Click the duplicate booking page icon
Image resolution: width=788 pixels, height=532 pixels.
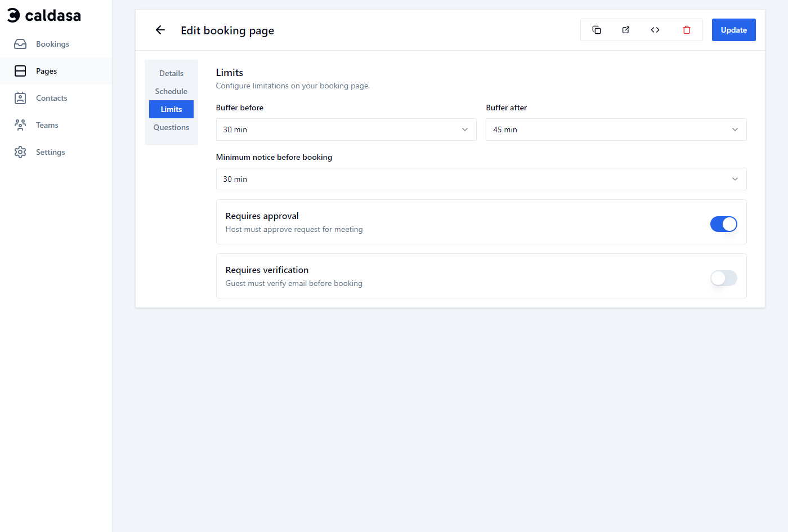pos(597,30)
